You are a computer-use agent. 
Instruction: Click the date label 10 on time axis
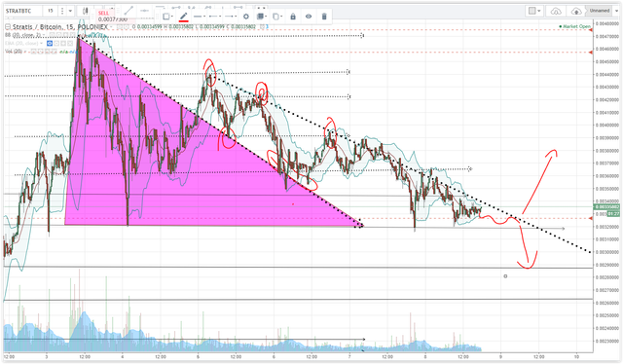point(576,357)
